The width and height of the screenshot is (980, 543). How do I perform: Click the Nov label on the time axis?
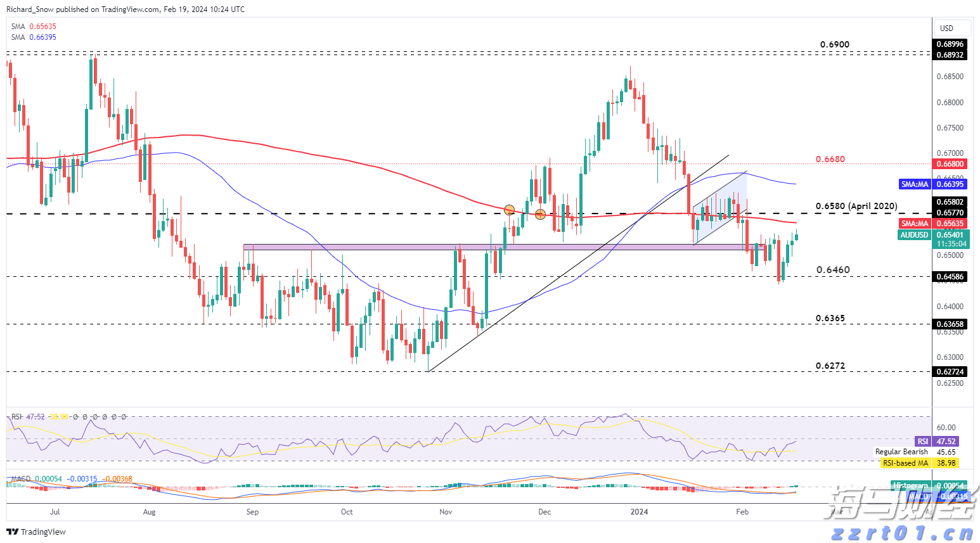tap(446, 512)
